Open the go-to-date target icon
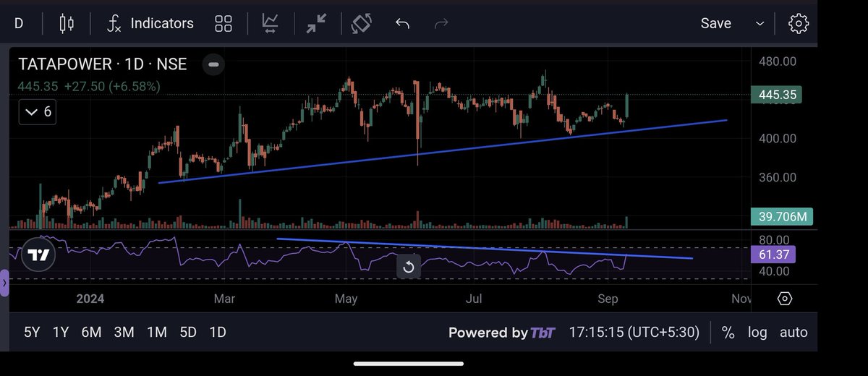Screen dimensions: 868x376 tap(785, 299)
